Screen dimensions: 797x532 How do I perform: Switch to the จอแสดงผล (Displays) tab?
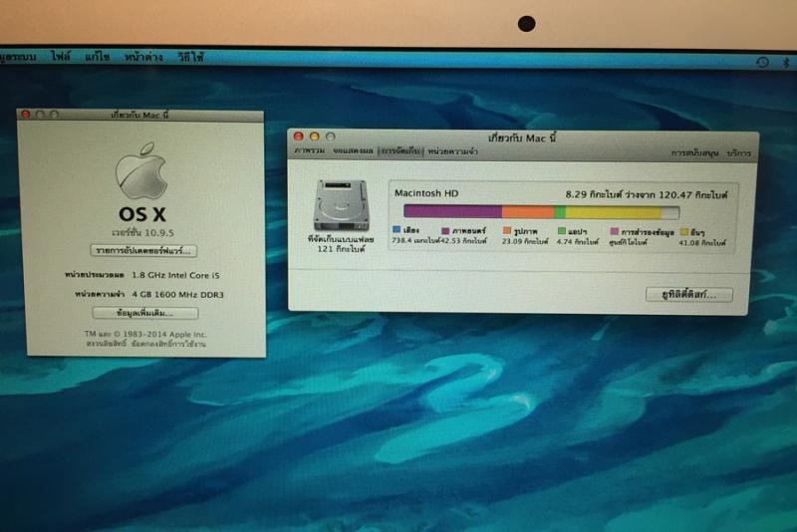[353, 150]
